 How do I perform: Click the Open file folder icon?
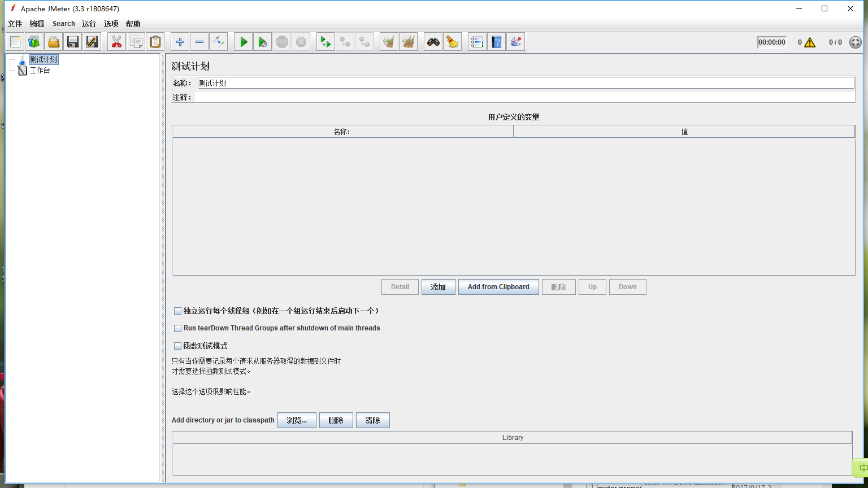coord(54,42)
